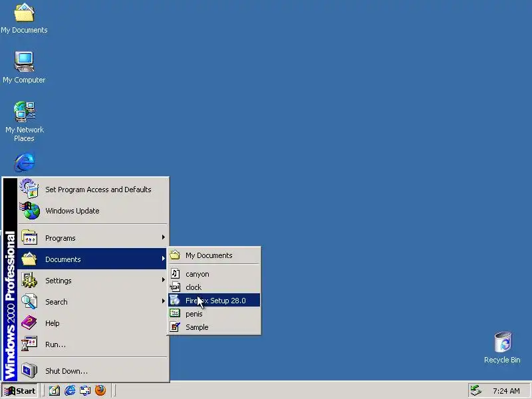Viewport: 532px width, 399px height.
Task: Select the Programs label in Start menu
Action: 61,238
